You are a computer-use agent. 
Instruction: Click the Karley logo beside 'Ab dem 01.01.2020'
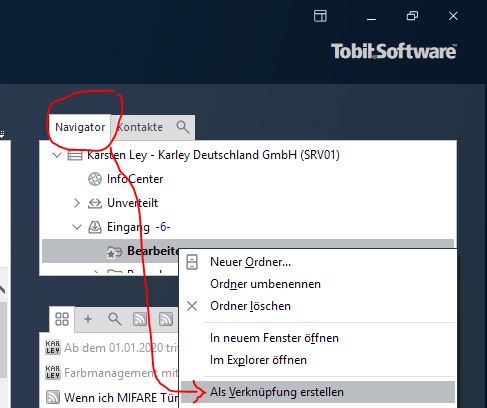click(x=53, y=347)
